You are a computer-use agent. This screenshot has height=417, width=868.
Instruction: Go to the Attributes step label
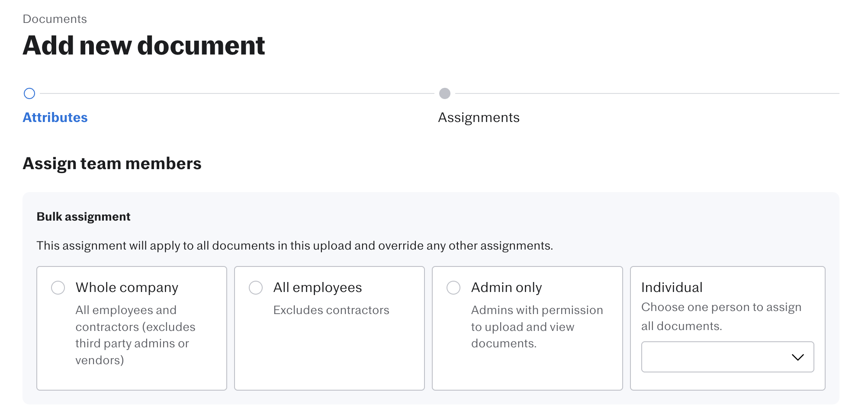point(55,118)
